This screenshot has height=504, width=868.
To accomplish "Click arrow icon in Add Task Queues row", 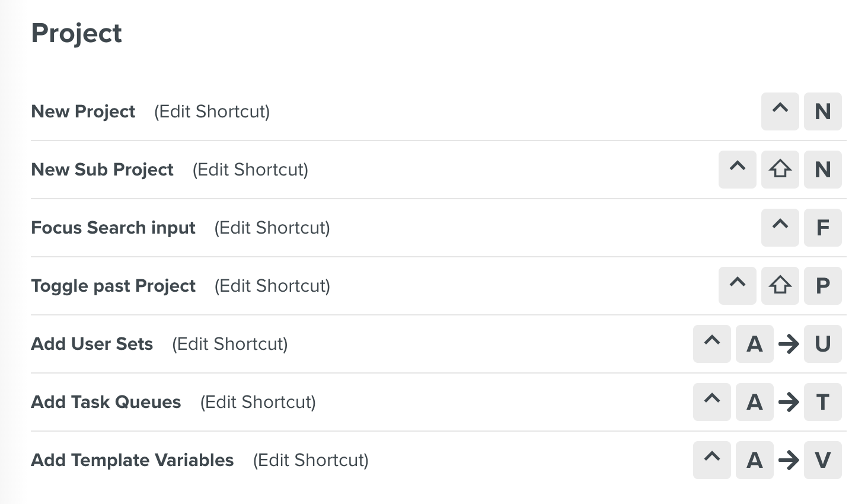I will (789, 402).
